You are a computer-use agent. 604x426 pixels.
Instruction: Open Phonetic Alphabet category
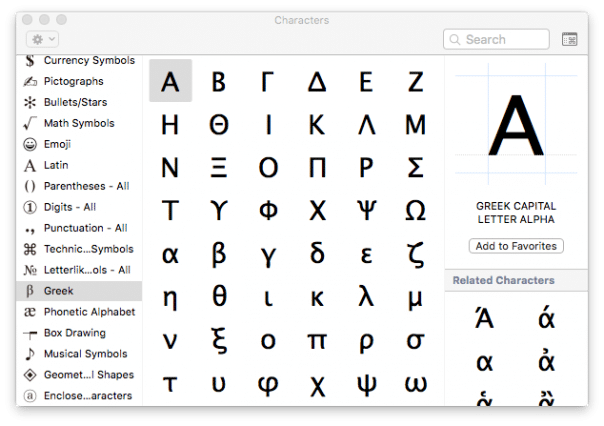coord(79,312)
